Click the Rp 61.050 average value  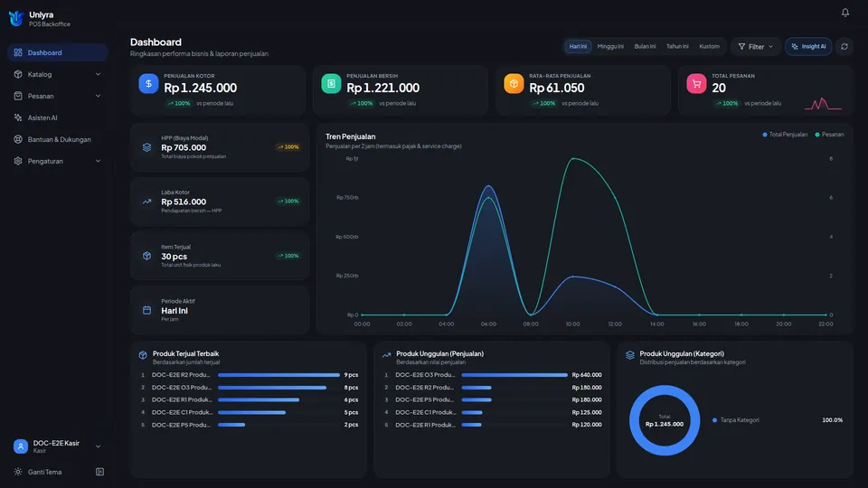[x=557, y=88]
